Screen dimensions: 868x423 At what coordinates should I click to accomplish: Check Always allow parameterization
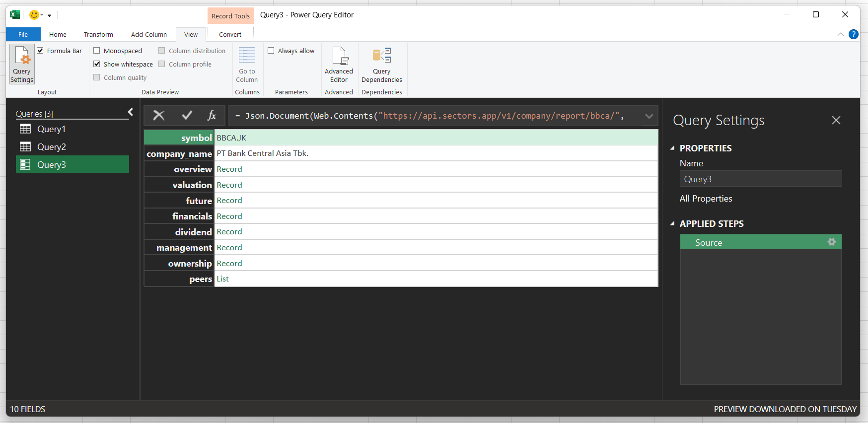tap(271, 51)
